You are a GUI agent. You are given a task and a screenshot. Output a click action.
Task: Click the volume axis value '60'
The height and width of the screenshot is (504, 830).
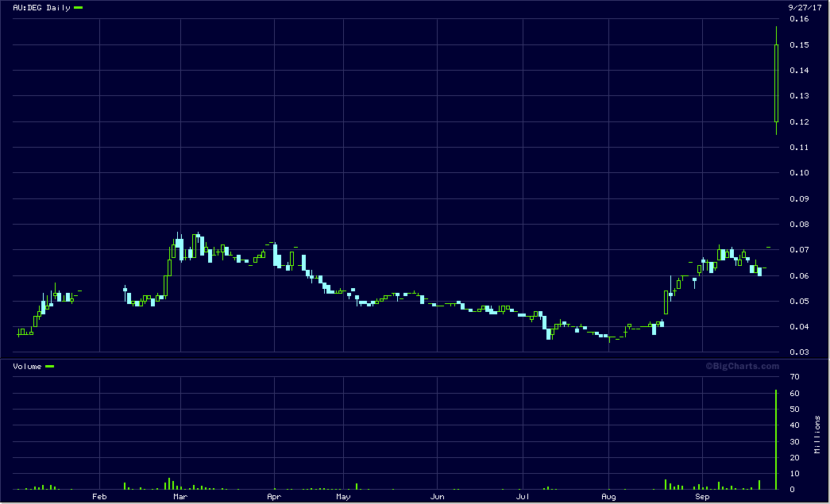click(794, 394)
